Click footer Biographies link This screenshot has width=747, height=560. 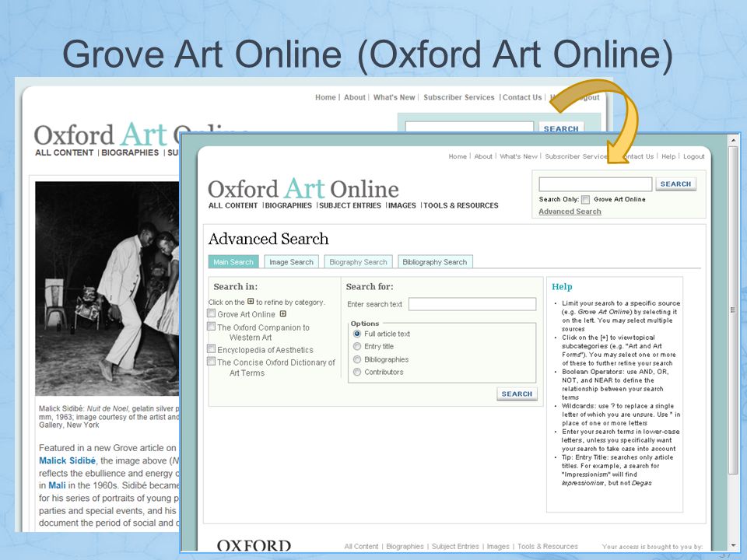click(405, 546)
